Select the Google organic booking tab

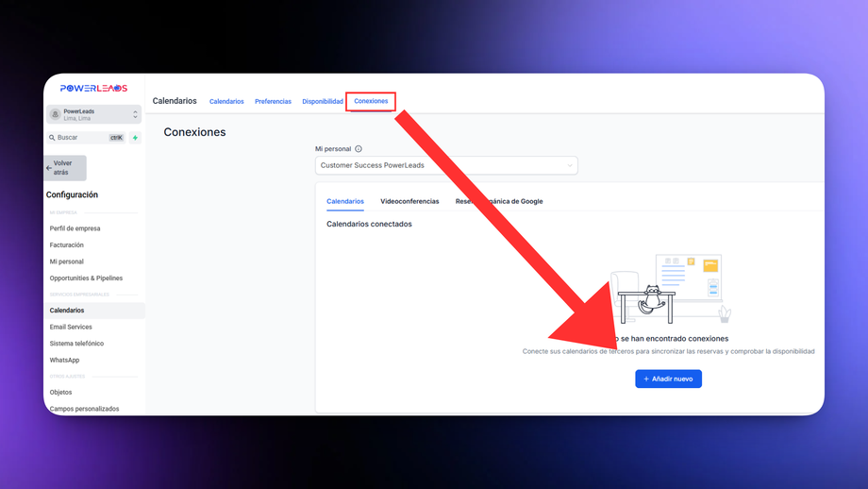(499, 202)
